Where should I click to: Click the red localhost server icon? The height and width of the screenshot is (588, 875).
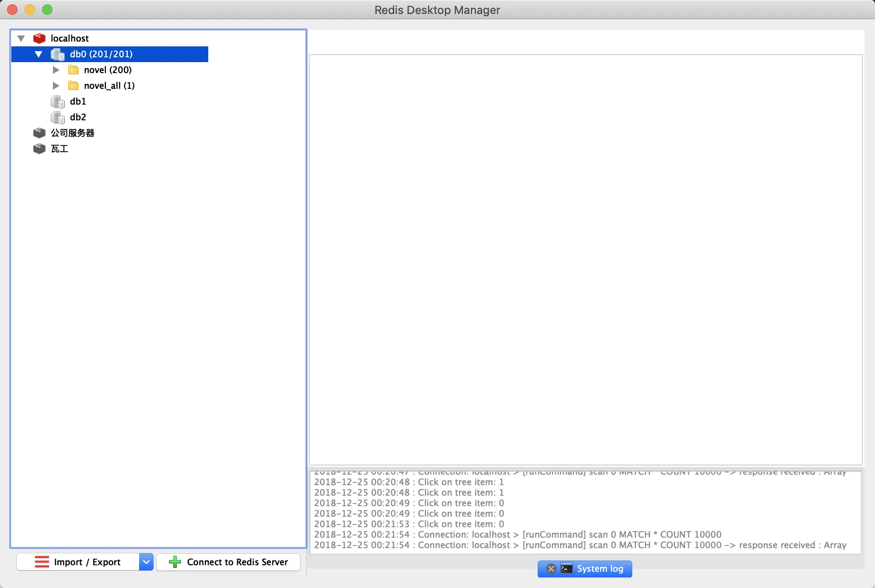tap(39, 38)
